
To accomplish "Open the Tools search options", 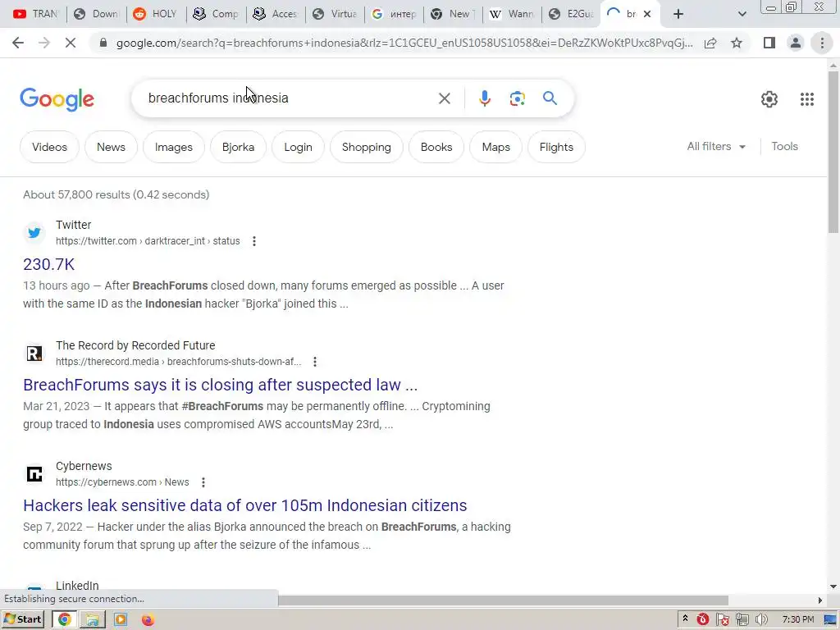I will [x=784, y=146].
